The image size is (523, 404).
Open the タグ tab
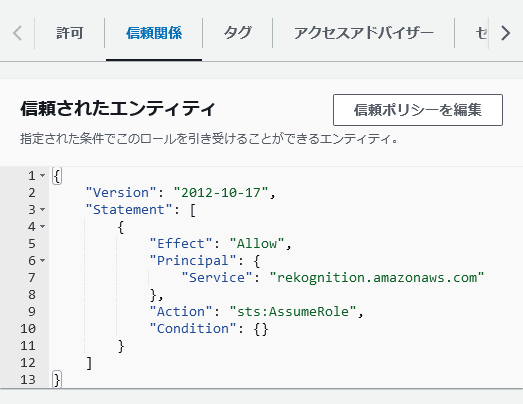[237, 33]
